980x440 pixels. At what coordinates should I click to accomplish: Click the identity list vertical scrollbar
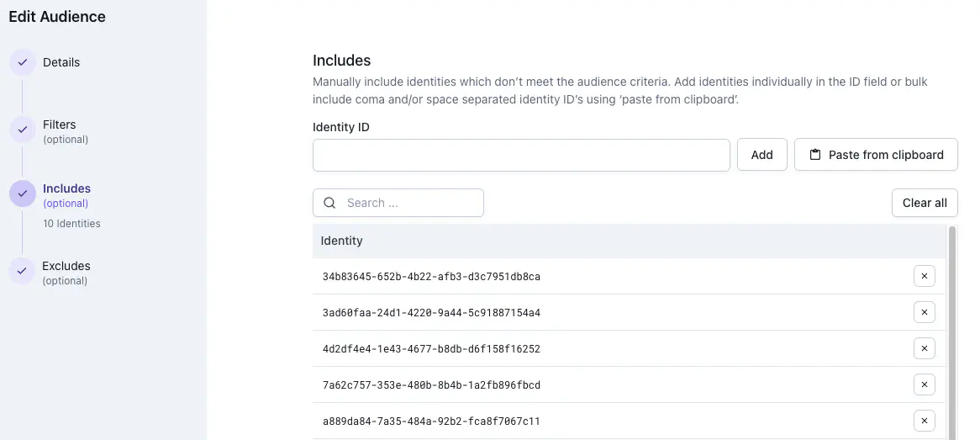coord(952,333)
